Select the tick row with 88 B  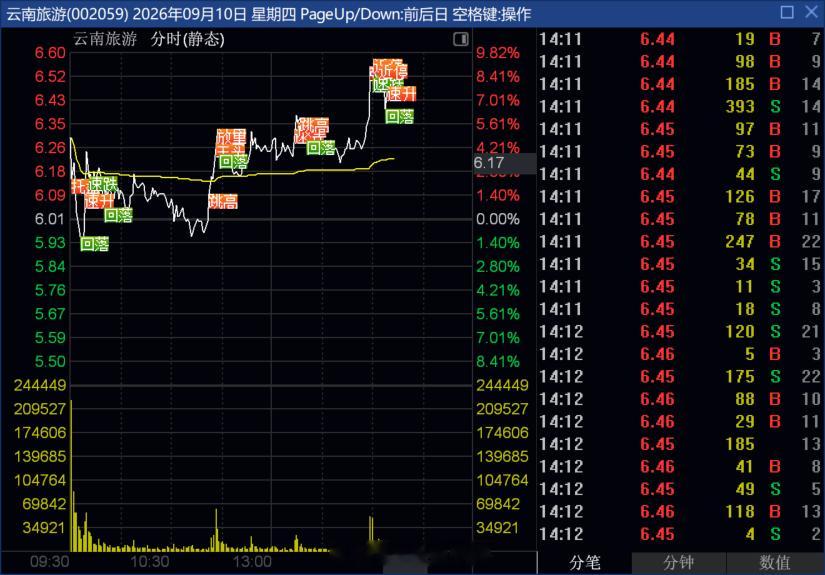point(680,399)
